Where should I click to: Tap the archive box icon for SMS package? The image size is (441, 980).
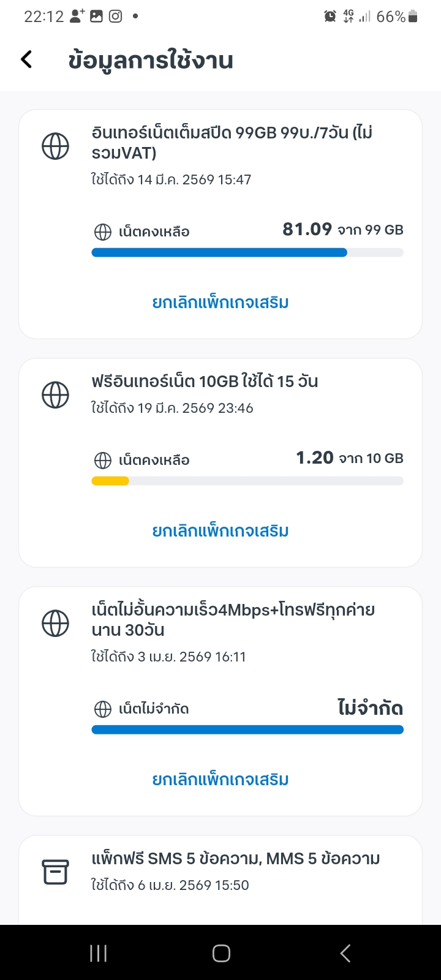click(55, 872)
